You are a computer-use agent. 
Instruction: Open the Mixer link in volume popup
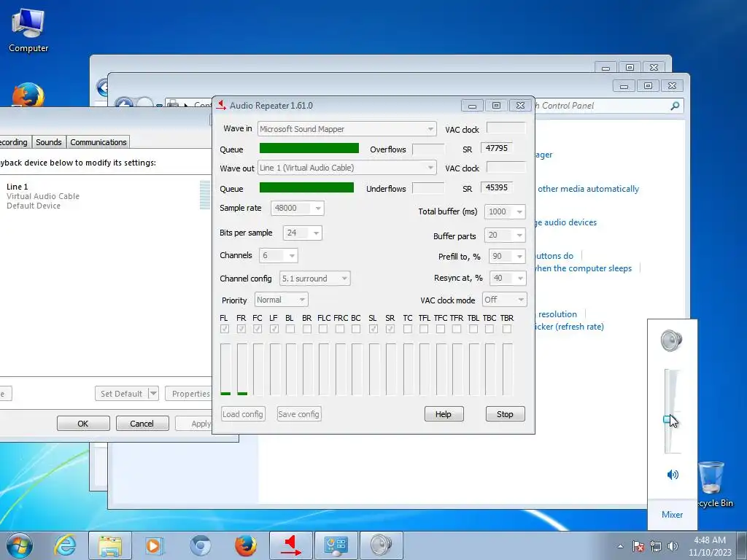point(672,514)
